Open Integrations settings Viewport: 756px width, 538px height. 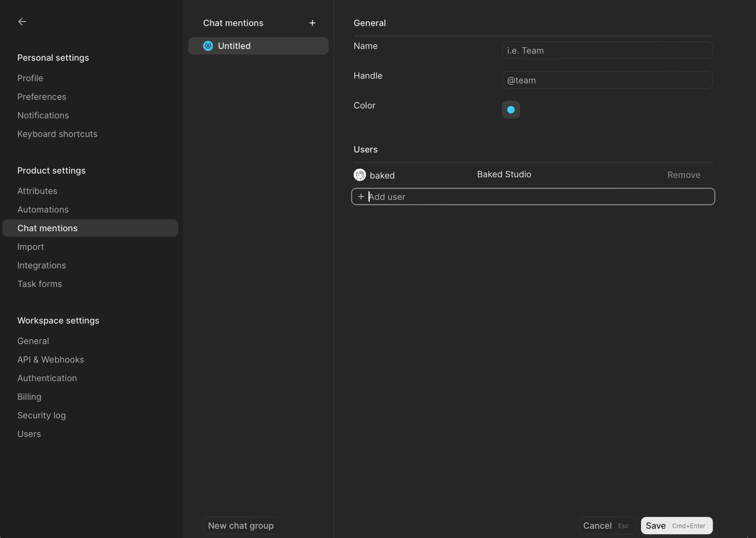(x=42, y=265)
